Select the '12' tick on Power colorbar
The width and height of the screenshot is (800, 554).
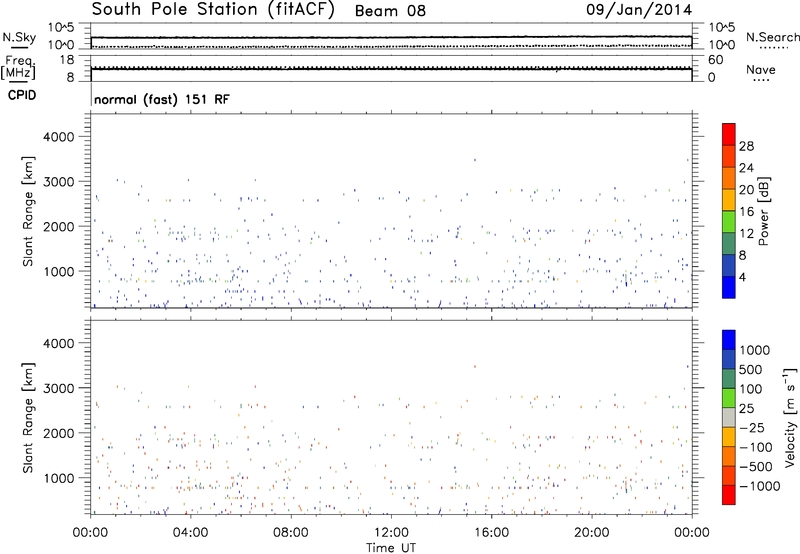[746, 234]
